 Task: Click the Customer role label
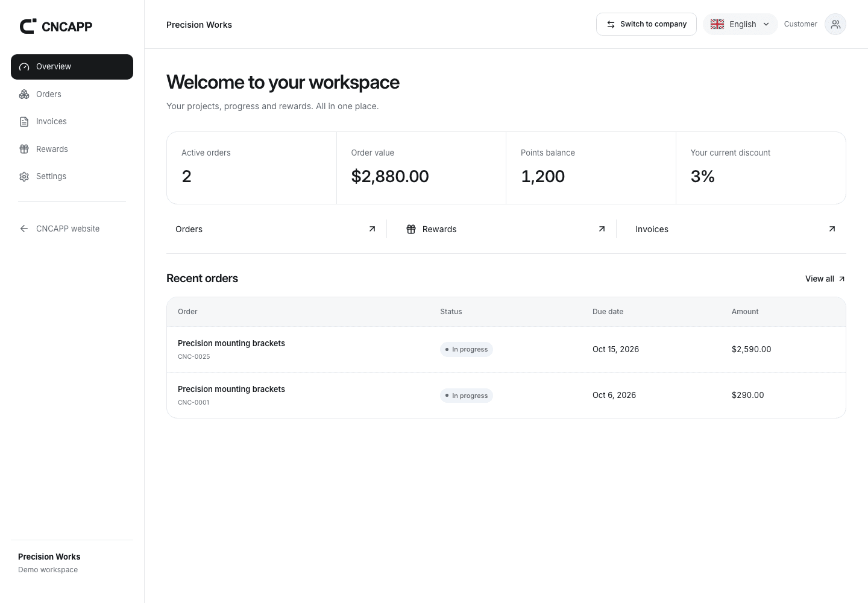pos(800,24)
